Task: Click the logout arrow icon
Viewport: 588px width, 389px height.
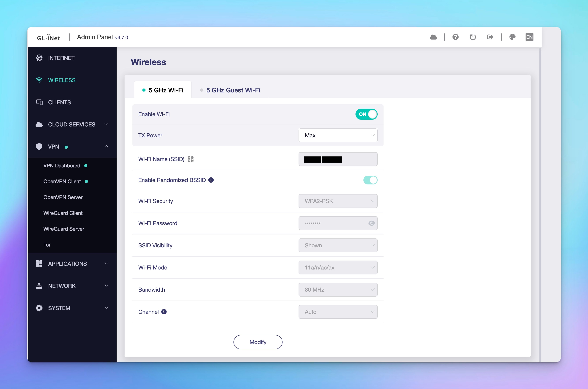Action: 490,37
